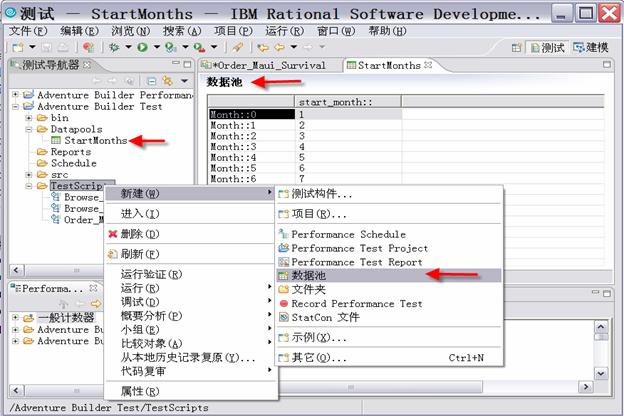Expand 一般计数器 node in Performance panel
Image resolution: width=624 pixels, height=416 pixels.
pyautogui.click(x=17, y=317)
